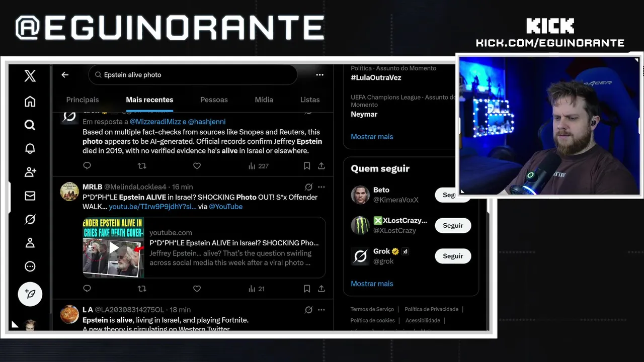This screenshot has height=362, width=644.
Task: View analytics showing 227 views
Action: coord(259,166)
